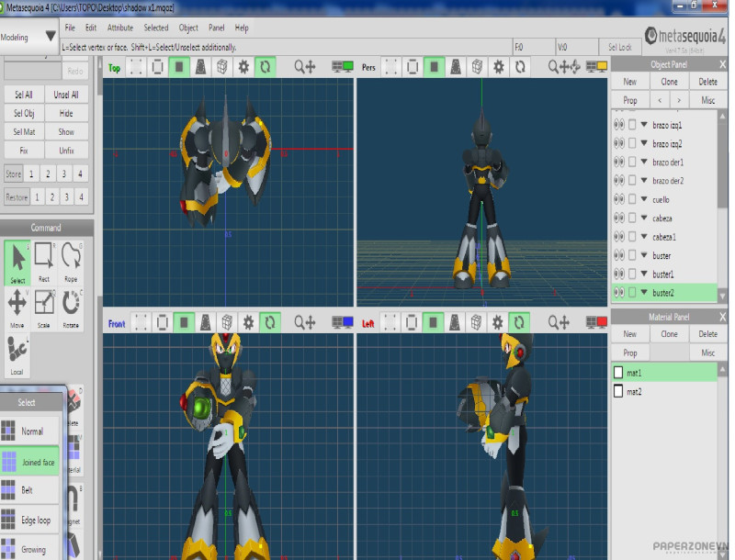Select the mat2 material swatch
This screenshot has width=735, height=560.
tap(618, 392)
